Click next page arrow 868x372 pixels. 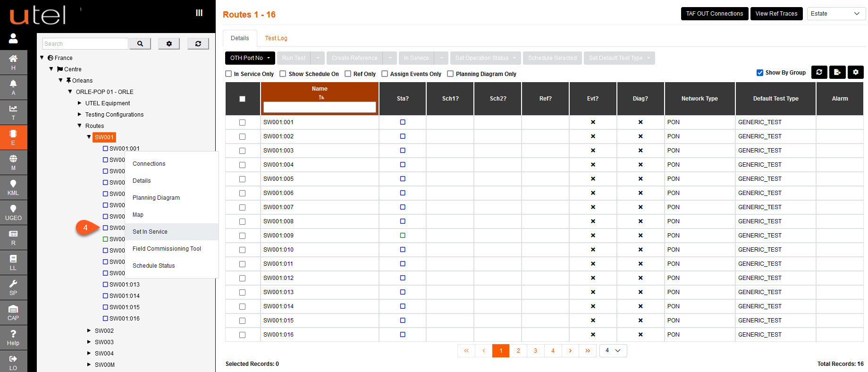click(570, 351)
